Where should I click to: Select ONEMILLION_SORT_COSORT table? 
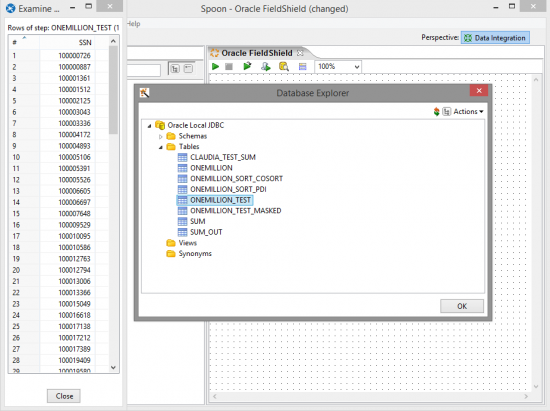[x=236, y=178]
